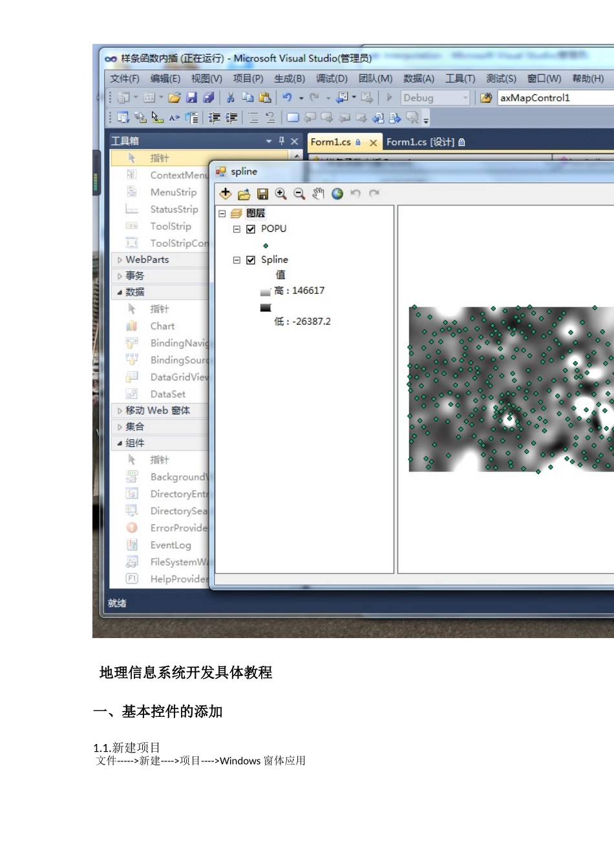
Task: Expand the 集合 toolbox group
Action: (x=120, y=426)
